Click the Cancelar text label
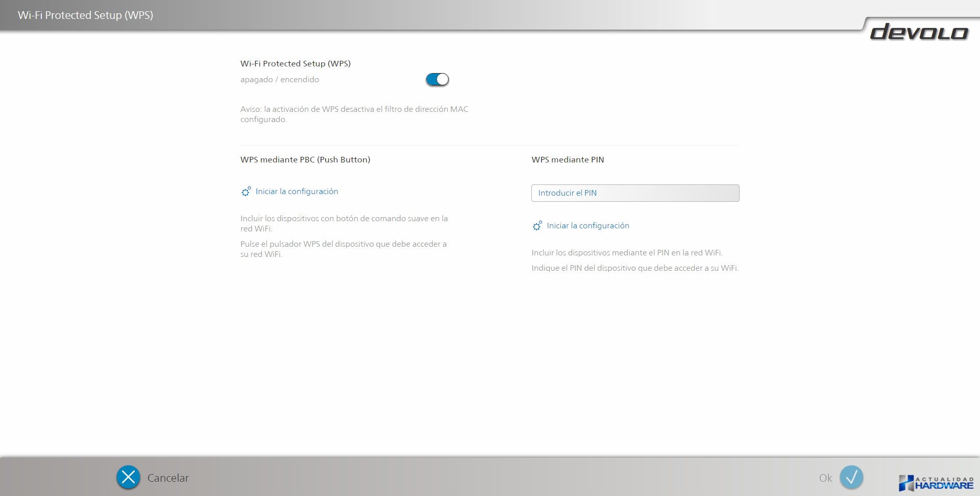Viewport: 980px width, 496px height. pyautogui.click(x=168, y=478)
